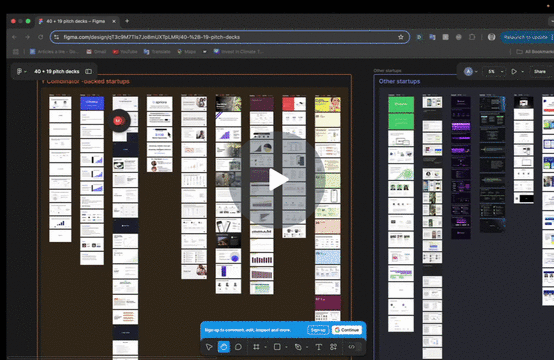Viewport: 554px width, 360px height.
Task: Click the Sign up button in the blue banner
Action: pyautogui.click(x=318, y=330)
